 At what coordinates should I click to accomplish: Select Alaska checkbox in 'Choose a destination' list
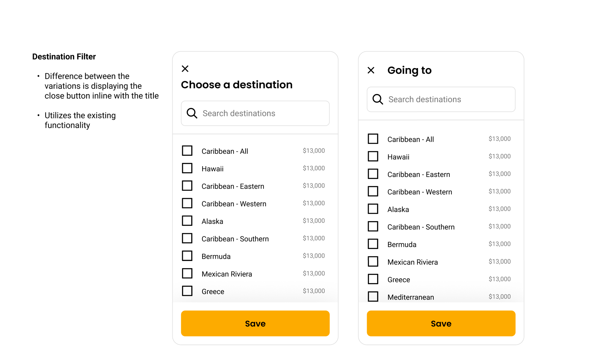187,221
